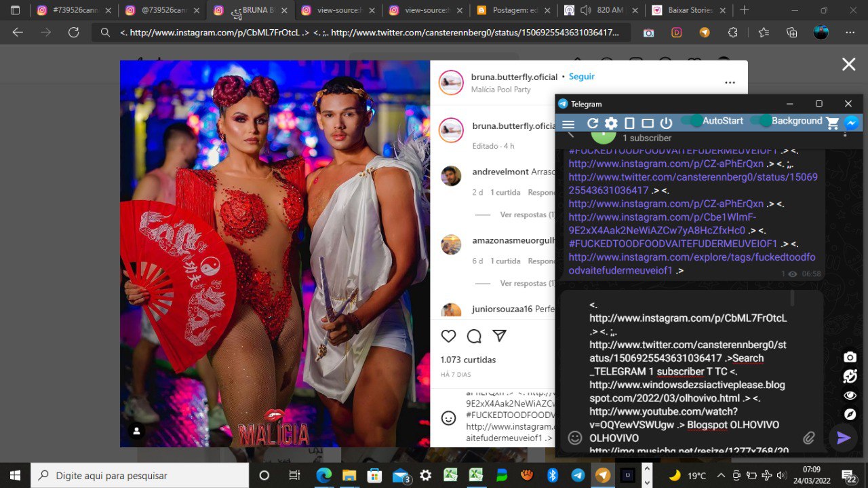The width and height of the screenshot is (868, 488).
Task: Open the Messenger icon in Telegram toolbar
Action: click(x=852, y=123)
